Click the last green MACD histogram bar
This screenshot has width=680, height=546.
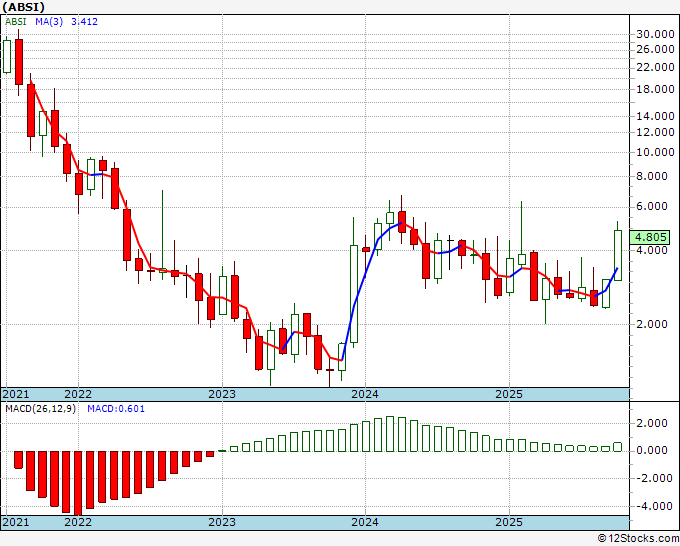[618, 447]
